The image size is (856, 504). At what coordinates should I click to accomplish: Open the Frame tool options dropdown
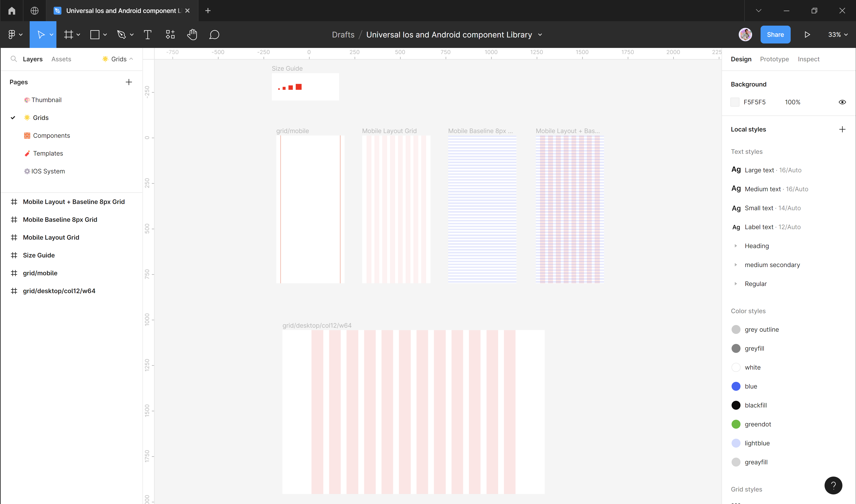click(78, 35)
